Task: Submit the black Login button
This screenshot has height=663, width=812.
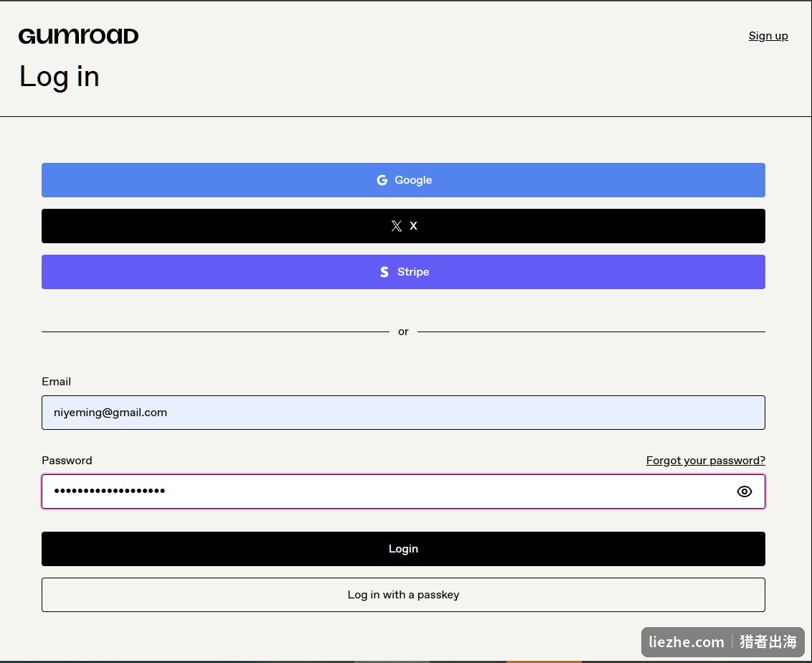Action: click(x=403, y=548)
